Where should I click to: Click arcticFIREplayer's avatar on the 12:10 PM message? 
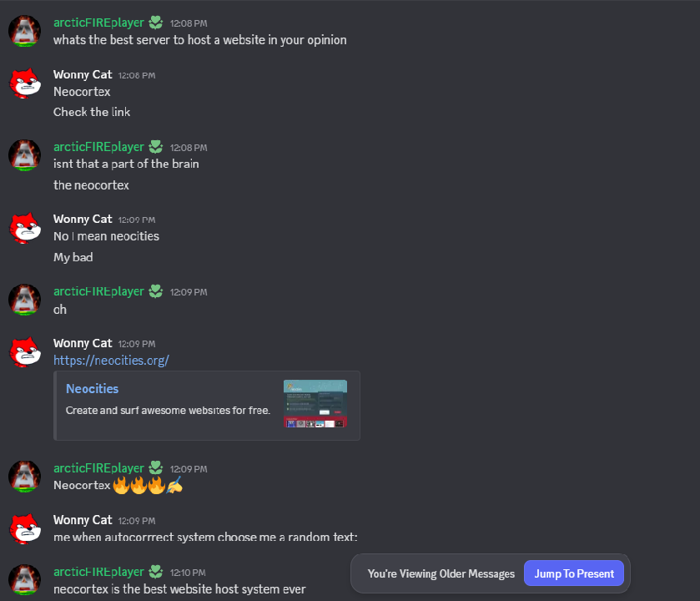(25, 580)
